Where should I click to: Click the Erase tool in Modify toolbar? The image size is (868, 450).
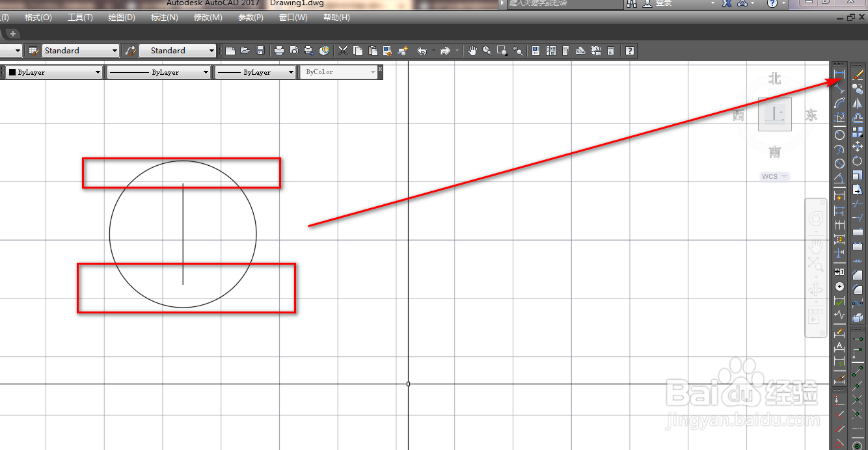(857, 74)
